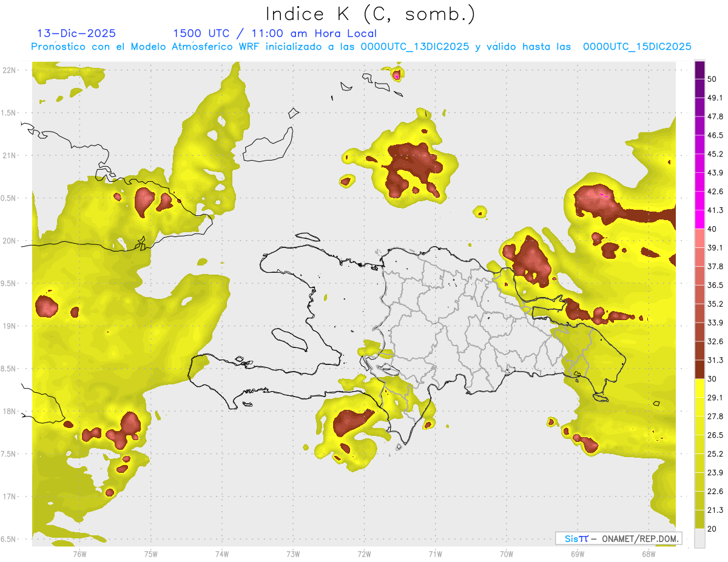Click the colorbar value 30
Screen dimensions: 728x562
click(x=713, y=379)
